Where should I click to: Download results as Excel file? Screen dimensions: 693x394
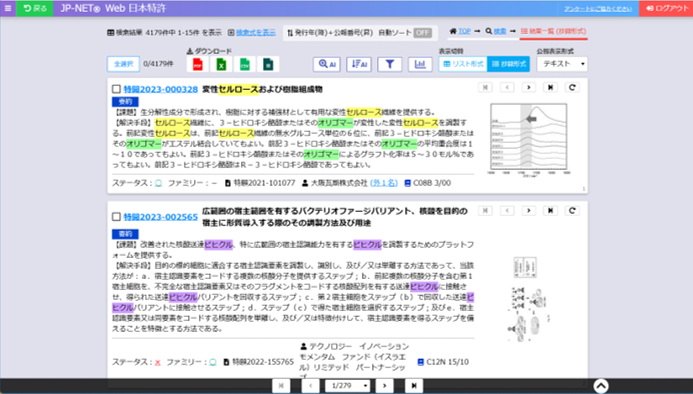tap(221, 65)
